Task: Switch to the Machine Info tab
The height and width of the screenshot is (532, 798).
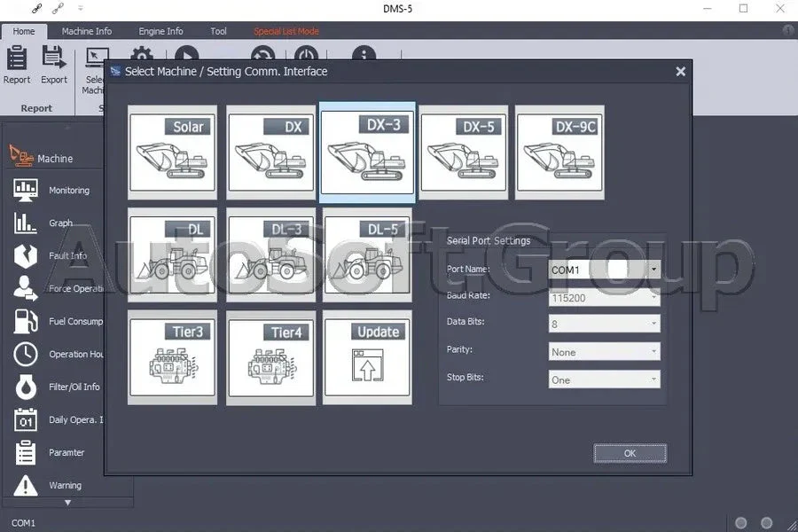Action: point(86,31)
